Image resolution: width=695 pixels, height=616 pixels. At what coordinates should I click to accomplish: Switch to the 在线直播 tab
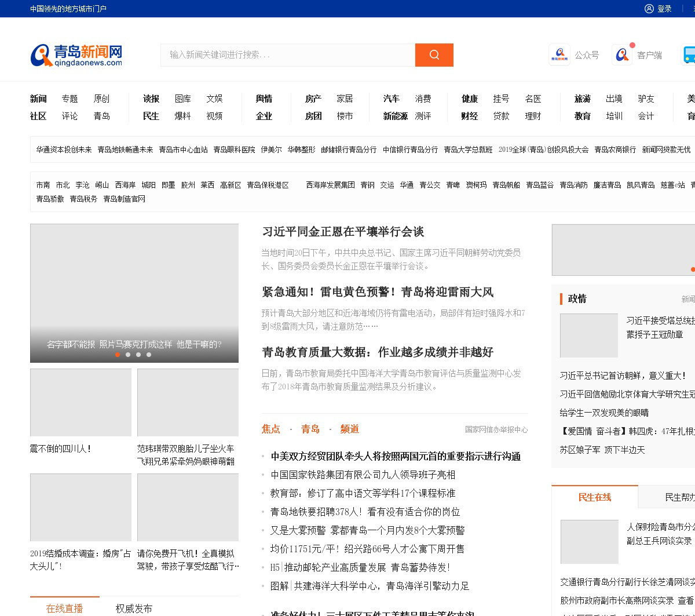pos(65,608)
